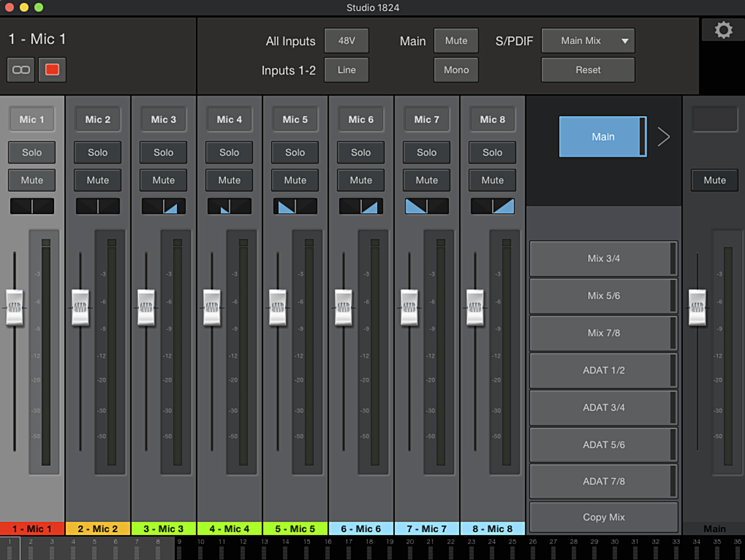Click the red channel color swatch
745x560 pixels.
point(52,70)
